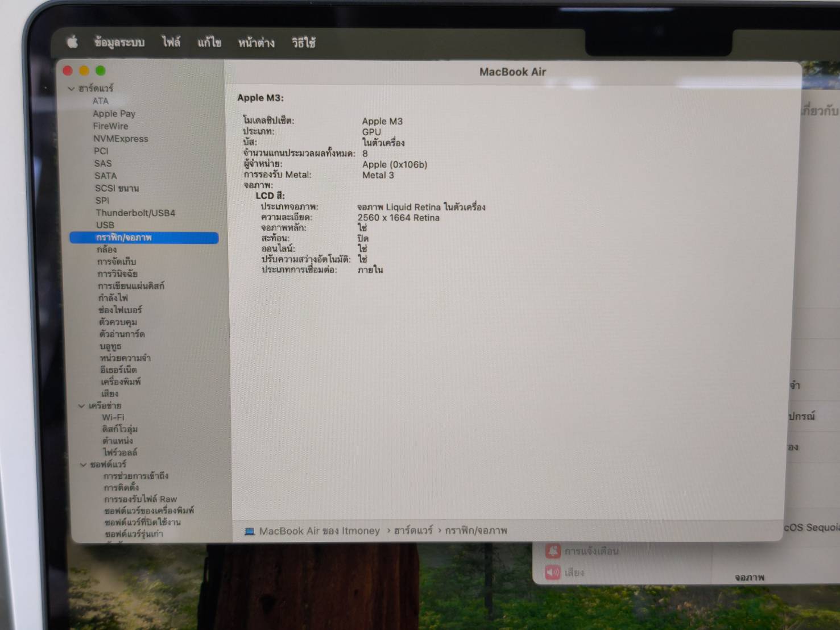Click the red notifications (การแจ้งเตือน) icon
840x630 pixels.
tap(553, 550)
